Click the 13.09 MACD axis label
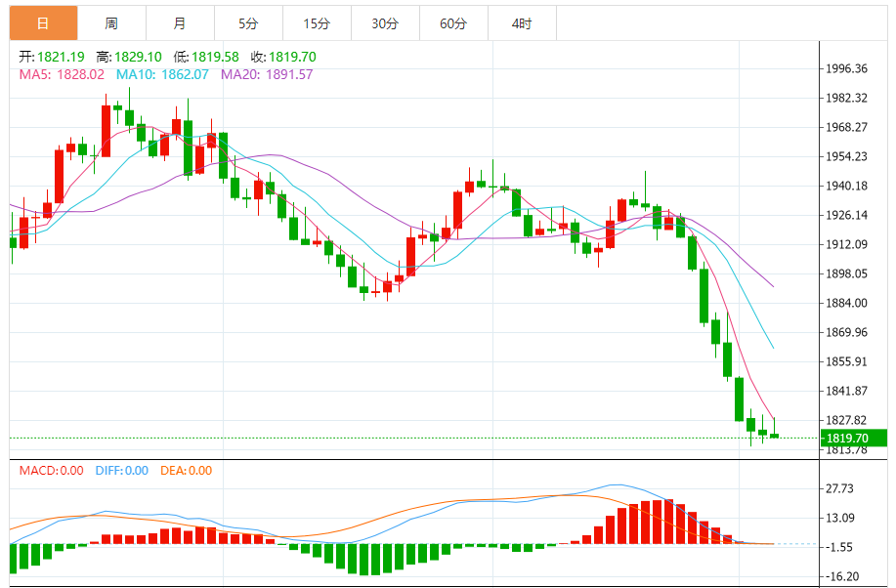Screen dimensions: 896x588 click(x=840, y=518)
